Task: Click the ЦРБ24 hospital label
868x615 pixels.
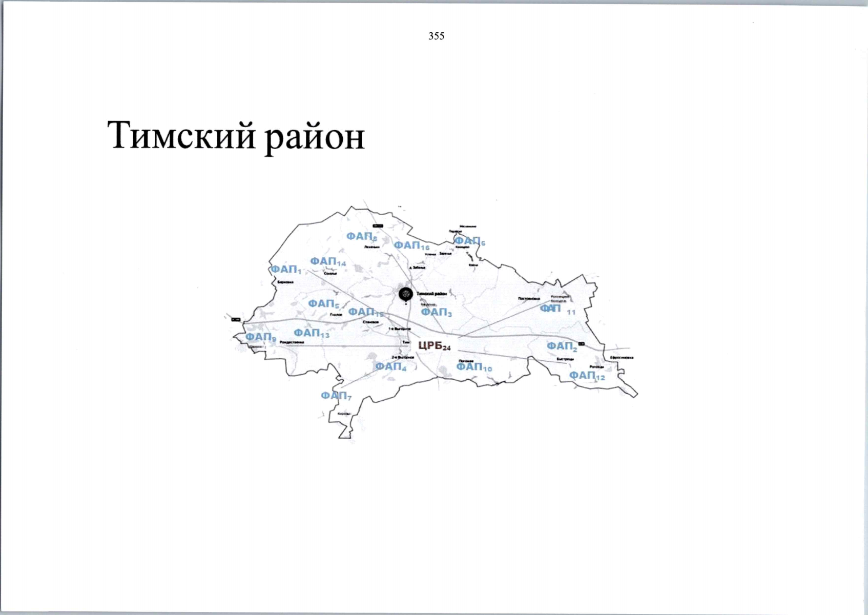Action: pos(435,346)
